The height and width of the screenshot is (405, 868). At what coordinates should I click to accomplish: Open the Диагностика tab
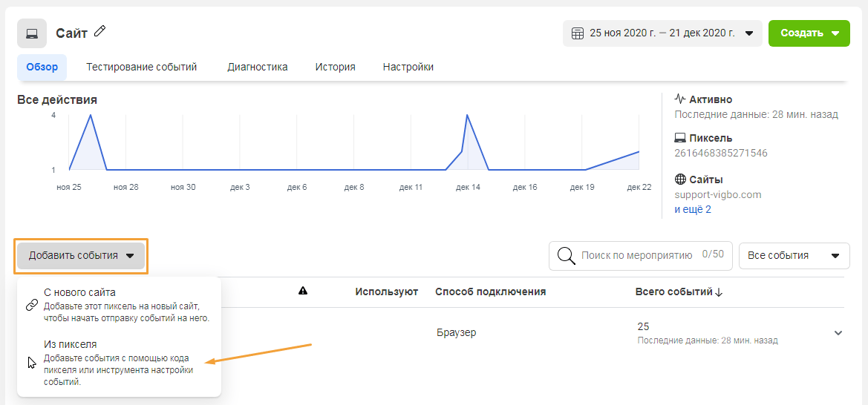click(258, 67)
